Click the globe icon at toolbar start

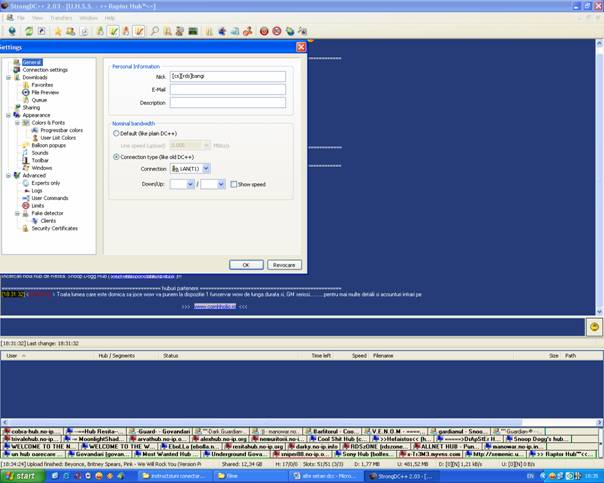pyautogui.click(x=11, y=31)
